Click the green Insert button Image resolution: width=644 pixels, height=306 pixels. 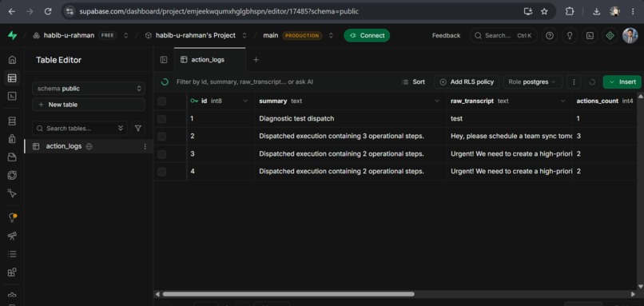pos(622,82)
